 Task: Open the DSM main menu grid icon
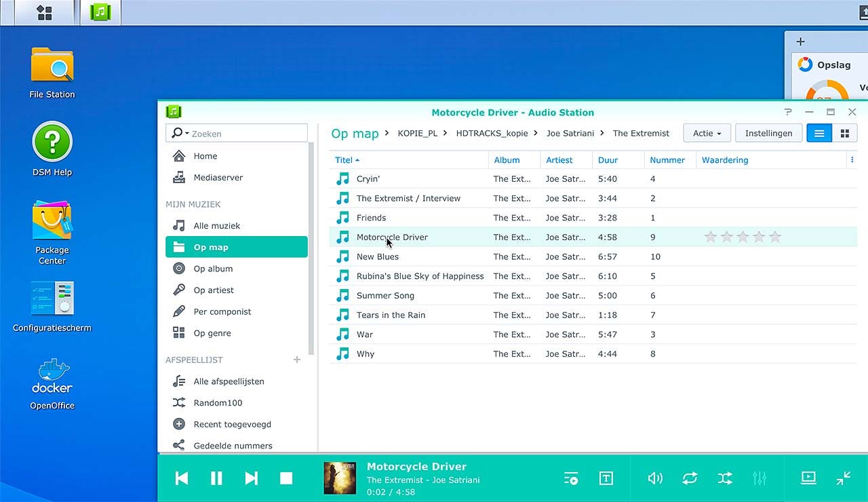(x=44, y=12)
